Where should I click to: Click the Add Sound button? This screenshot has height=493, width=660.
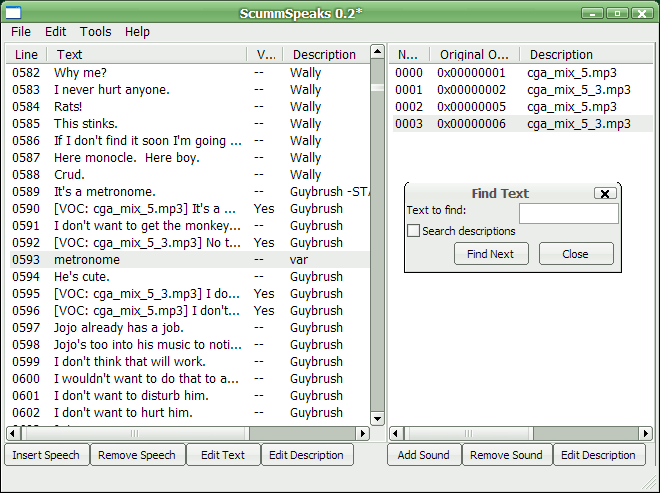tap(424, 455)
